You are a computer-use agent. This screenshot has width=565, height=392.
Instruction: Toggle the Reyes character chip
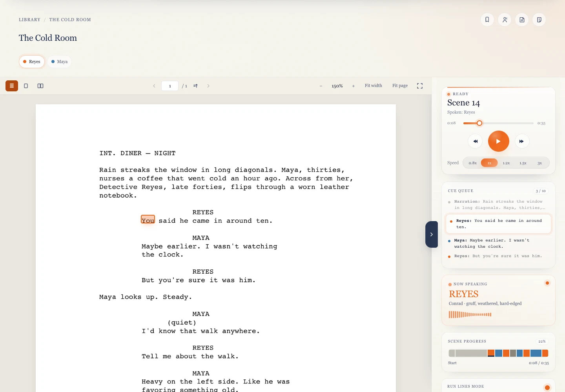click(x=32, y=62)
